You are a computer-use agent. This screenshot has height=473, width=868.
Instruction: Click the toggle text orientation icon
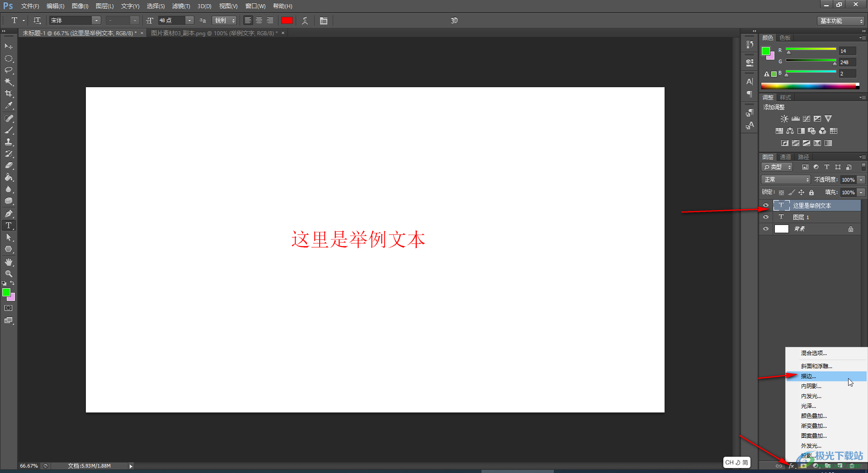click(37, 20)
